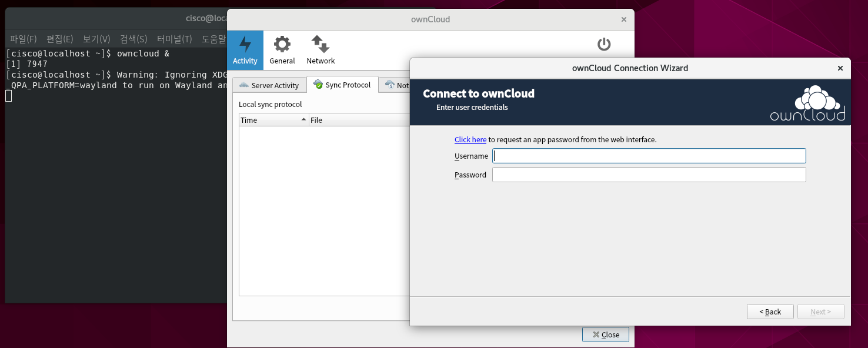This screenshot has height=348, width=868.
Task: Focus the Password input field
Action: (x=649, y=175)
